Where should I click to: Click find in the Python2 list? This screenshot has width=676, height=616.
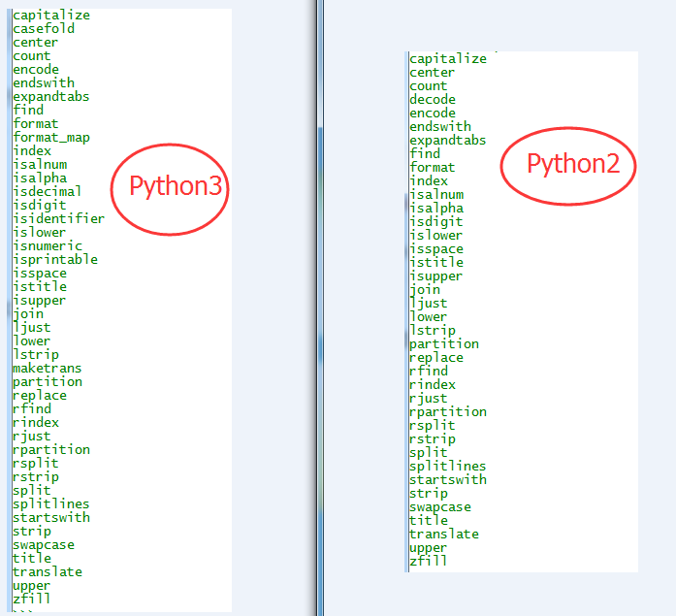pos(425,153)
